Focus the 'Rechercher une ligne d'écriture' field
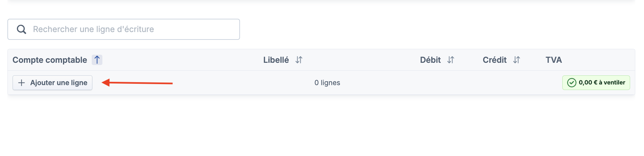Image resolution: width=644 pixels, height=156 pixels. (129, 29)
